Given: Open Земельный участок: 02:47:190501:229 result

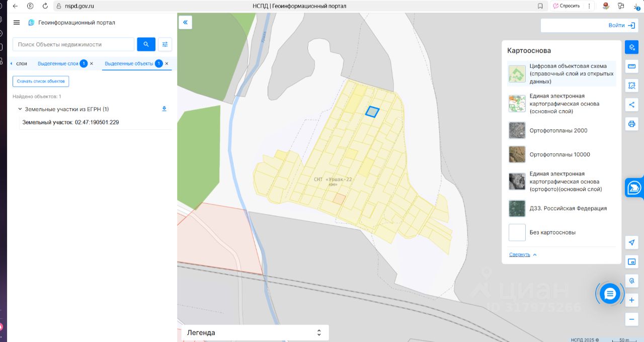Looking at the screenshot, I should (x=70, y=122).
